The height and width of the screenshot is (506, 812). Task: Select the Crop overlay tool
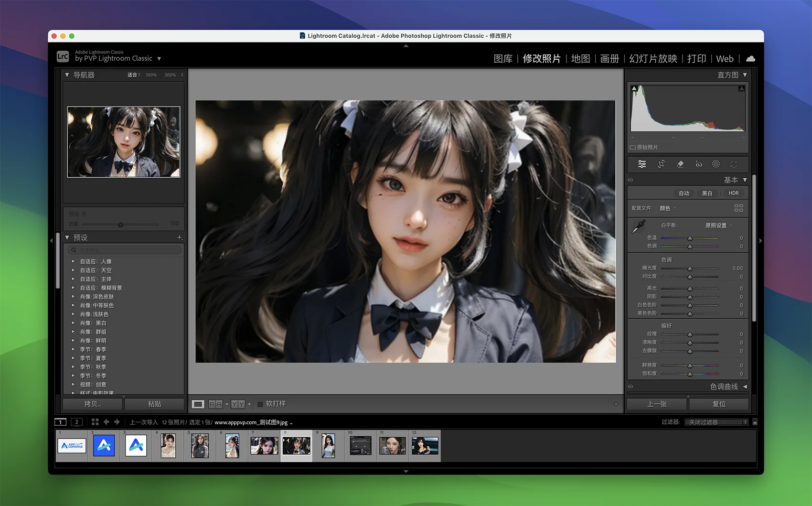pyautogui.click(x=661, y=164)
